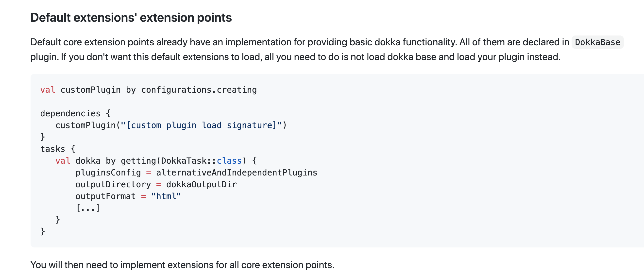Click the "html" string literal
The image size is (644, 279).
[166, 196]
